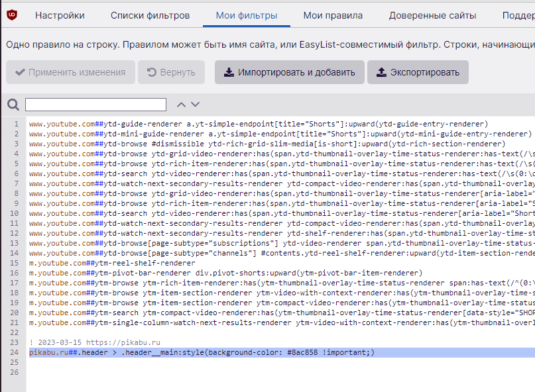This screenshot has height=392, width=535.
Task: Select the Мои фильтры tab
Action: (x=247, y=15)
